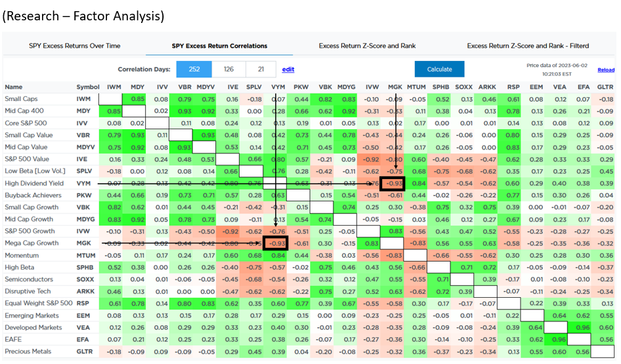621x364 pixels.
Task: Select SPY Excess Return Correlations tab
Action: pos(219,46)
